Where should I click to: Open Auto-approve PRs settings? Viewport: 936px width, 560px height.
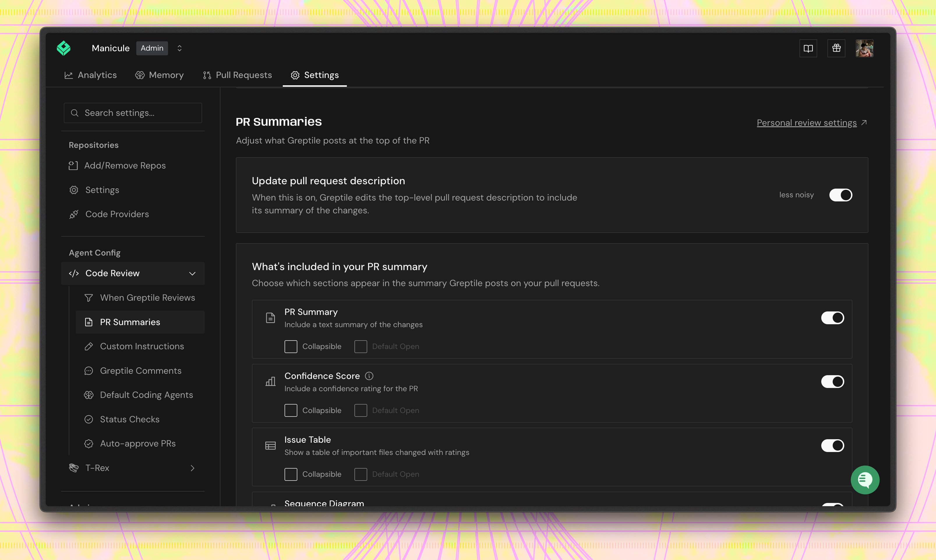click(x=140, y=444)
